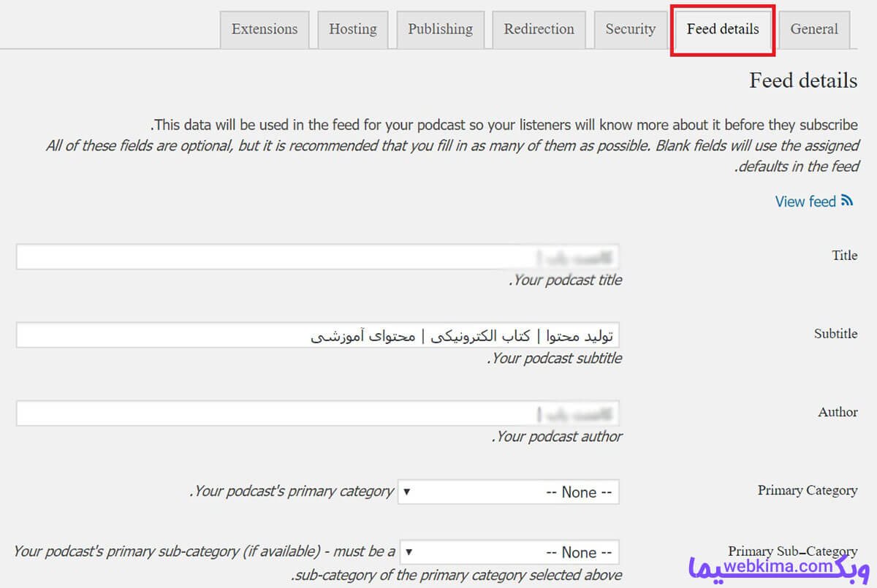Expand the Primary Category dropdown
This screenshot has height=588, width=877.
coord(508,492)
